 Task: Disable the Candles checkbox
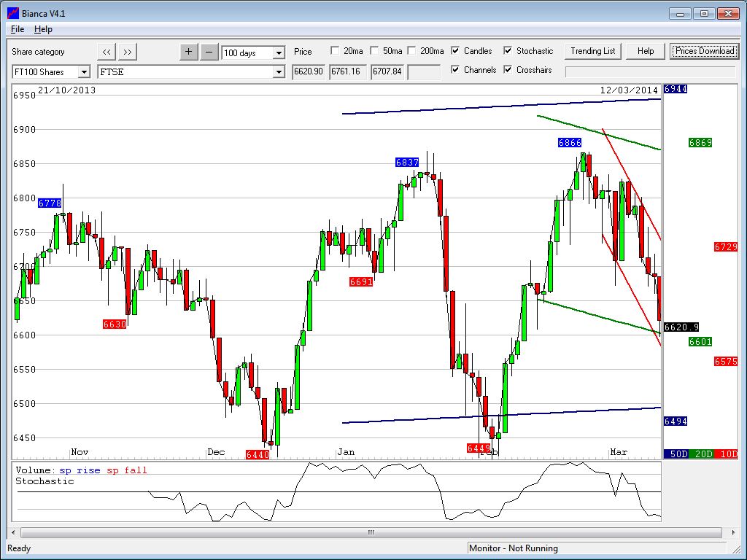(x=455, y=51)
